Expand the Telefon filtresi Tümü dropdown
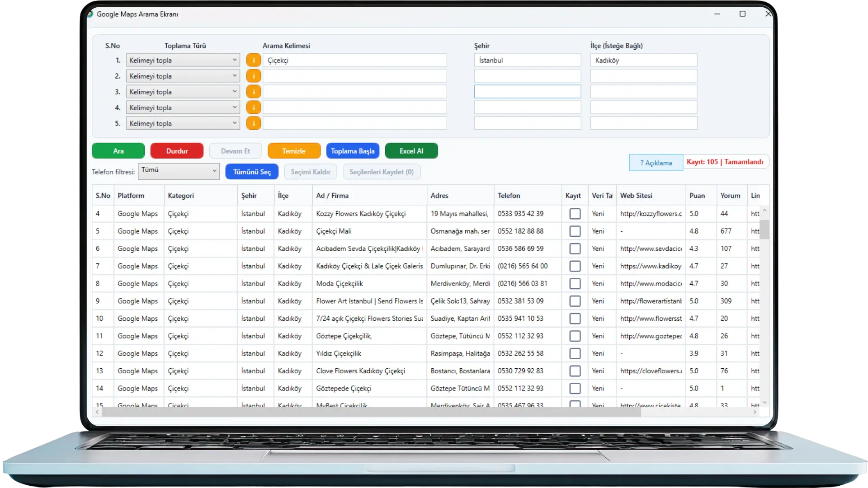 pos(179,171)
